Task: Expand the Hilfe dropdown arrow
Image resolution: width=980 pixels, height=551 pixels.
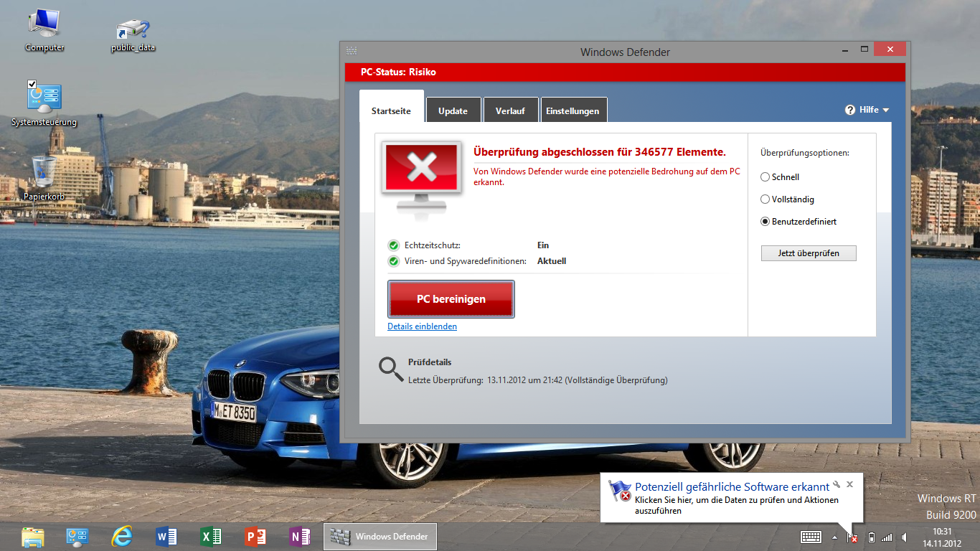Action: point(885,110)
